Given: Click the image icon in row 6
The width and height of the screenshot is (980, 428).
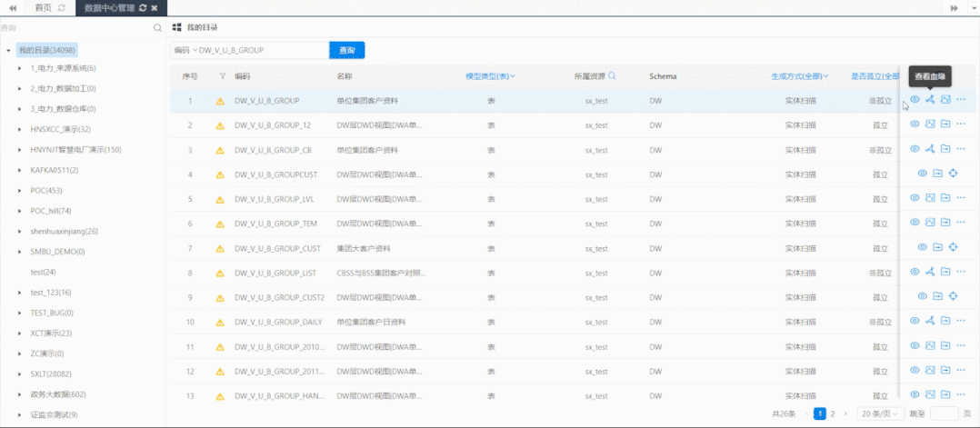Looking at the screenshot, I should click(930, 222).
